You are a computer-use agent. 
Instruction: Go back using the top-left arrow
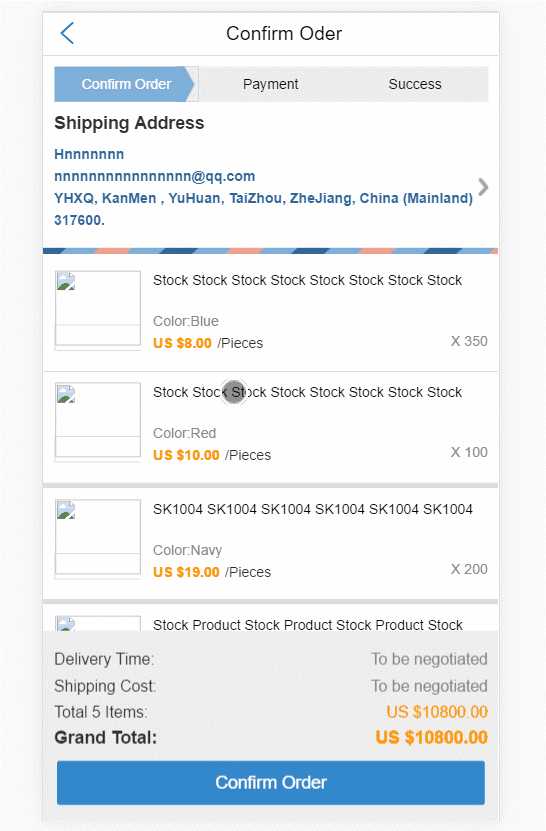coord(67,33)
